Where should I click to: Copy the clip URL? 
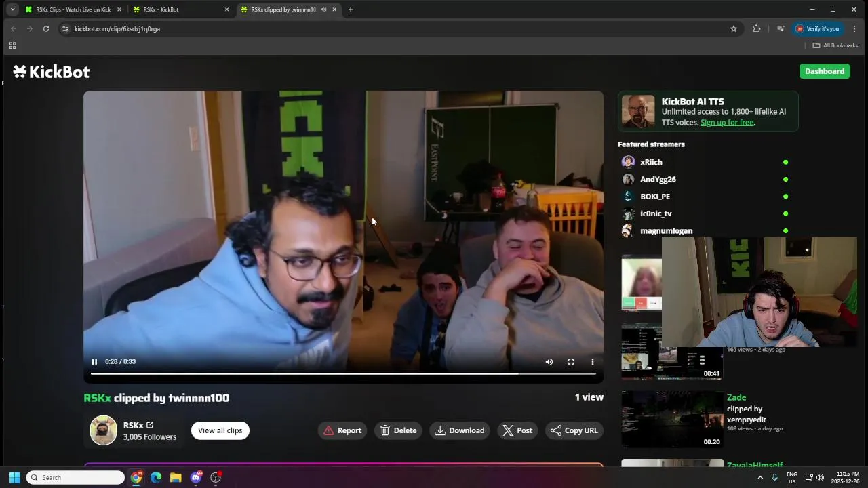(574, 430)
